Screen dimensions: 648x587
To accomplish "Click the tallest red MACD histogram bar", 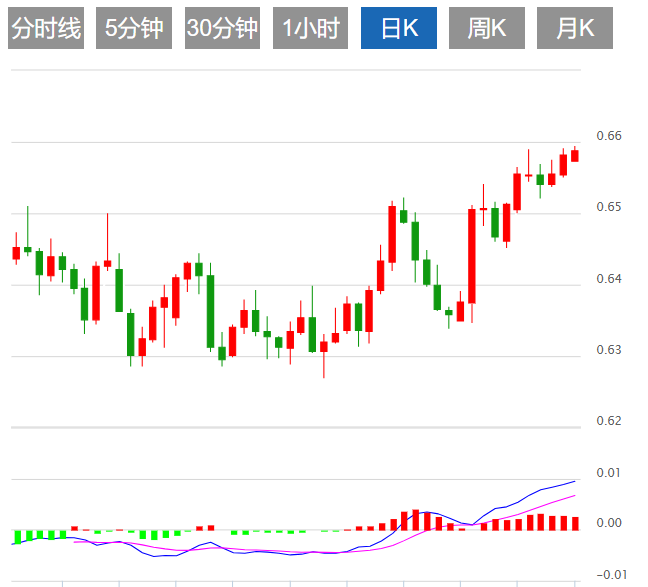I will coord(416,520).
